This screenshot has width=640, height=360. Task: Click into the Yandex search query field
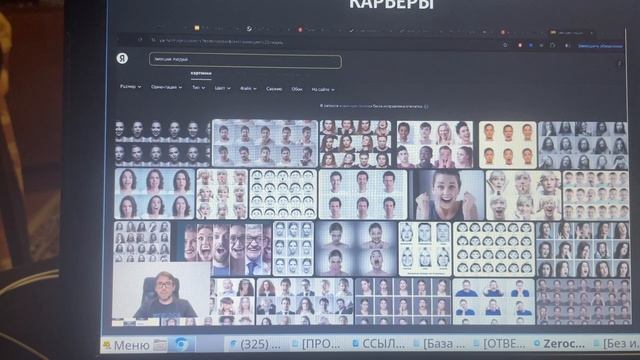(245, 60)
